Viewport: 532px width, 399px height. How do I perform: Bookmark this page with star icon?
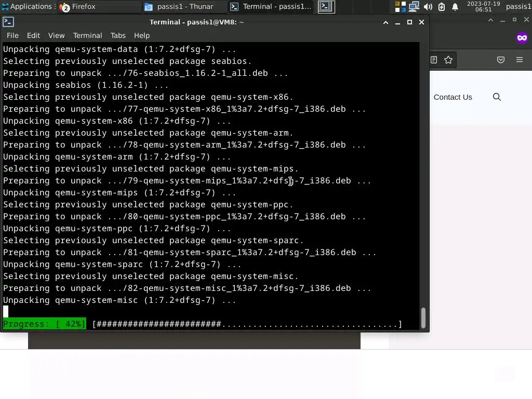[448, 60]
